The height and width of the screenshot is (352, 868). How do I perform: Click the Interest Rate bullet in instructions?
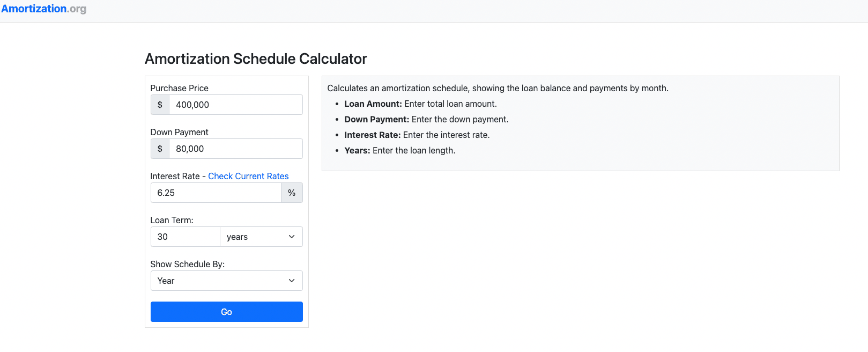[x=417, y=135]
